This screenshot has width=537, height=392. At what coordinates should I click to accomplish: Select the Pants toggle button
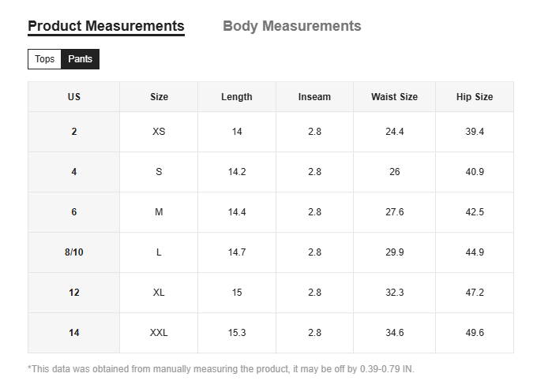[x=80, y=59]
